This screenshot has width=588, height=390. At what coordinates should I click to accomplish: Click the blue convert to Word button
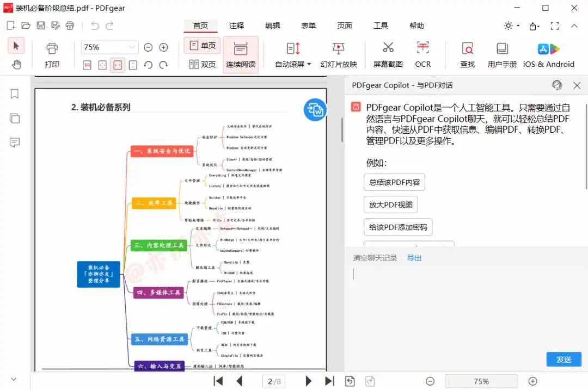315,110
